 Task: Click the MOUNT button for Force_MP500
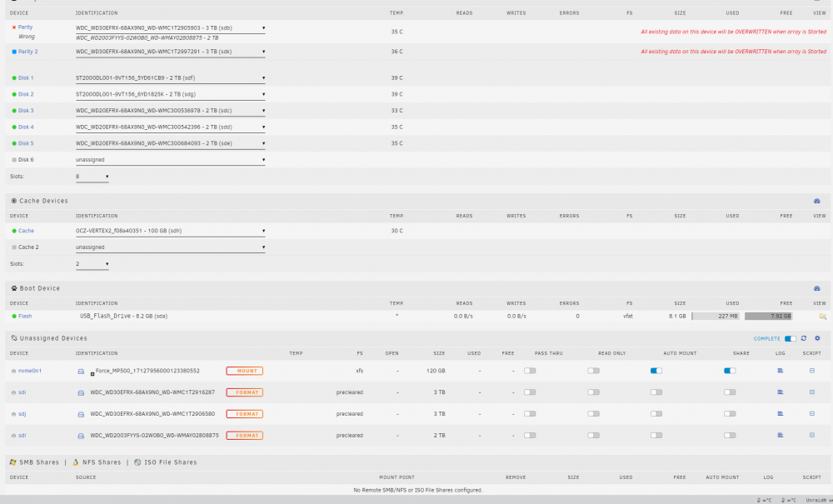244,371
